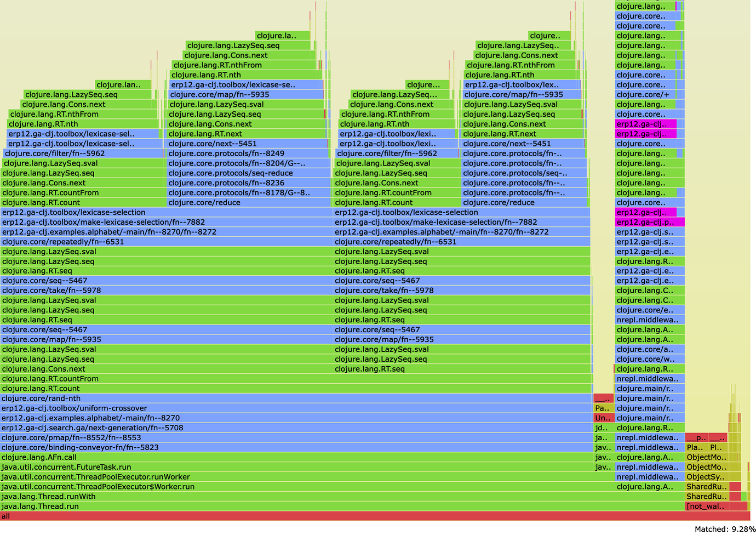This screenshot has width=756, height=535.
Task: Select the magenta 'erp12.ga-clj.p..' frame
Action: pos(650,222)
